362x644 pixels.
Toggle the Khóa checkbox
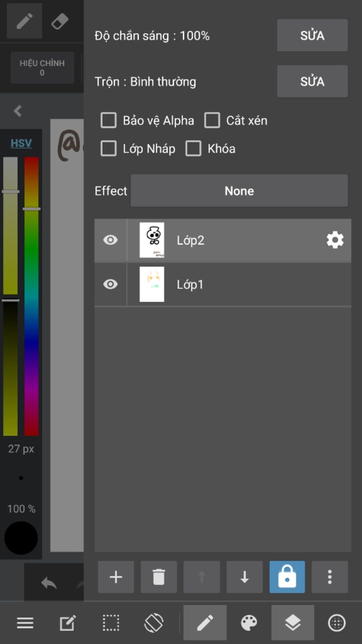[193, 149]
